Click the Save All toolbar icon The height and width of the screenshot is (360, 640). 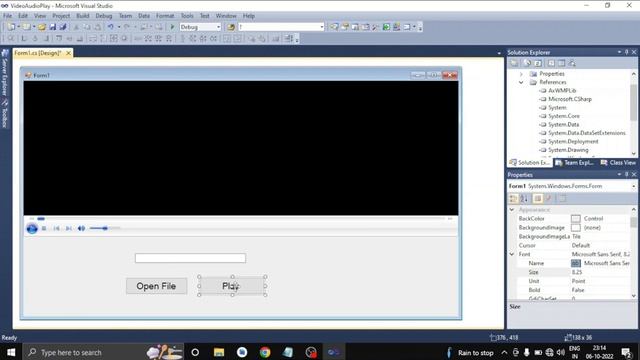63,27
